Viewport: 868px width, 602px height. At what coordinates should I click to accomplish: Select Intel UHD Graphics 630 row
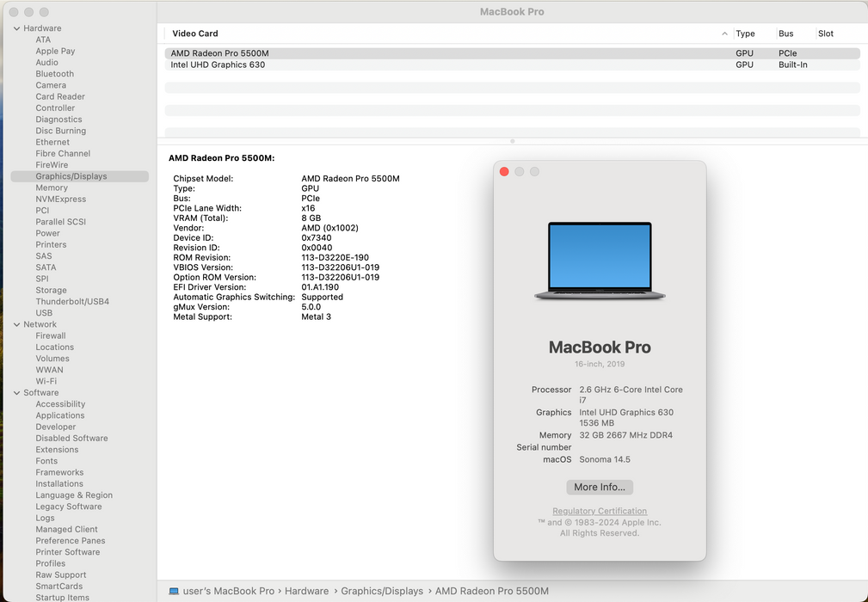512,64
